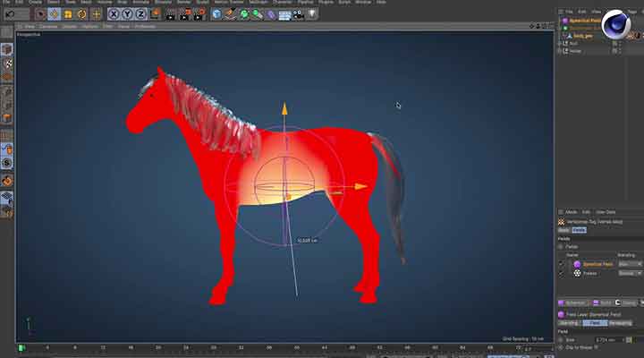Click the Cube primitive icon
This screenshot has height=358, width=644.
coord(217,14)
